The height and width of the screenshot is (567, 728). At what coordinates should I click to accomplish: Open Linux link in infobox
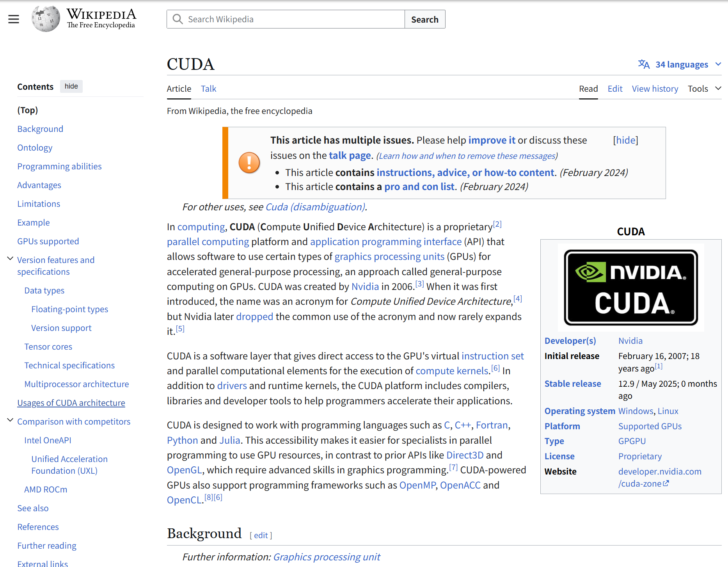pos(668,411)
